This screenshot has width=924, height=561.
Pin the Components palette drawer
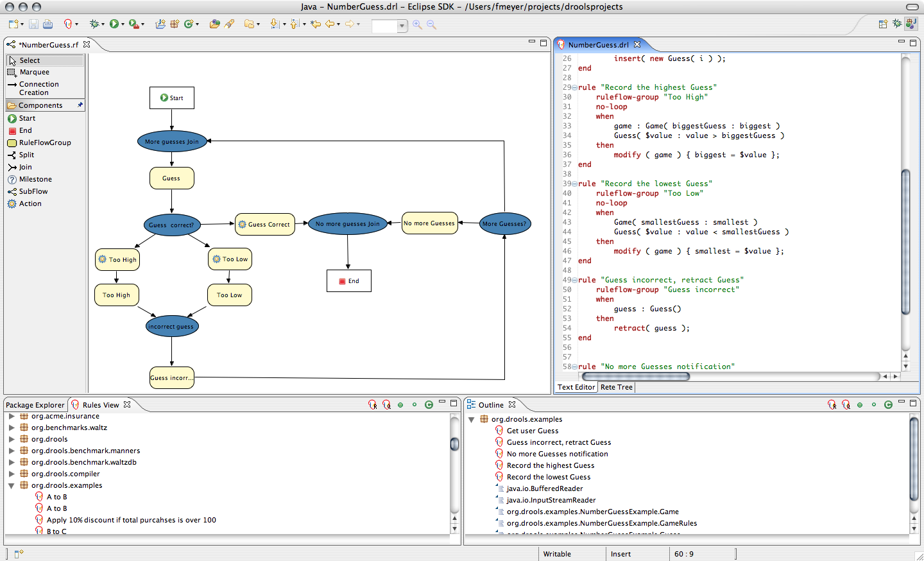pyautogui.click(x=80, y=105)
